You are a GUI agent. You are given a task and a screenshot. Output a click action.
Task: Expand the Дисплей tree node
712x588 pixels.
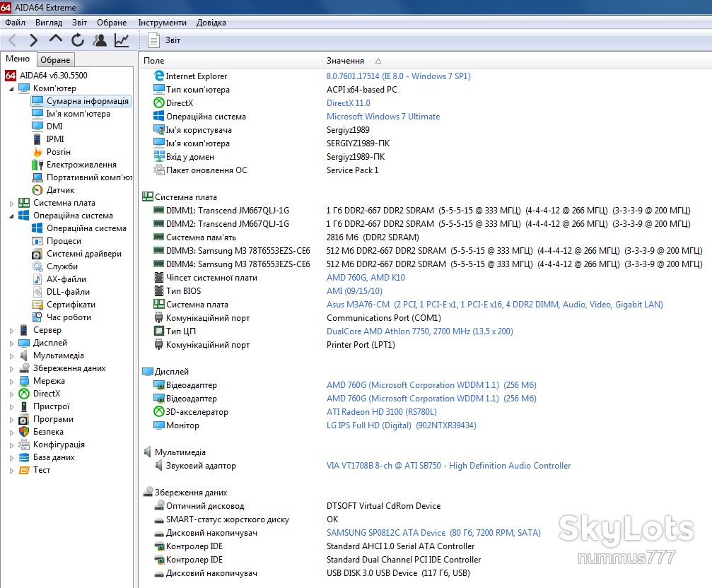tap(11, 343)
